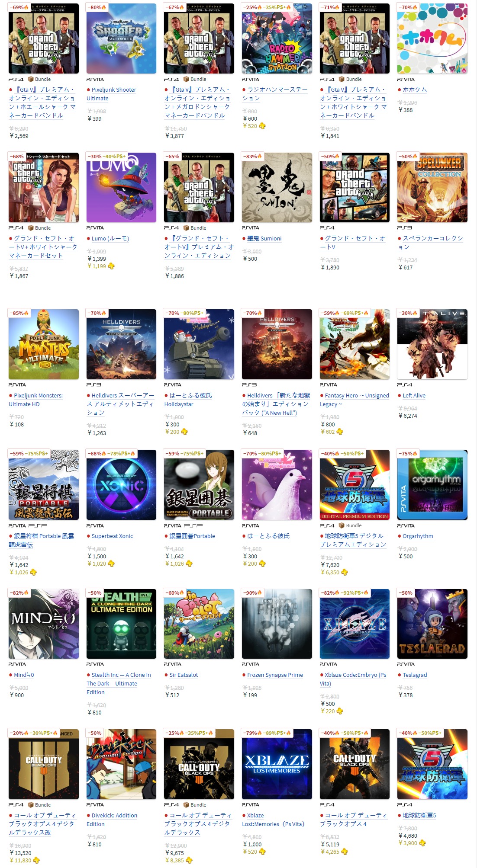Open the Left Alive product link
The image size is (477, 868).
(x=414, y=395)
